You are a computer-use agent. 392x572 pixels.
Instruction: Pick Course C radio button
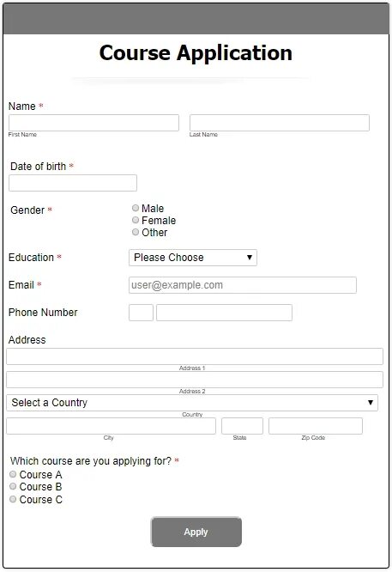(13, 499)
